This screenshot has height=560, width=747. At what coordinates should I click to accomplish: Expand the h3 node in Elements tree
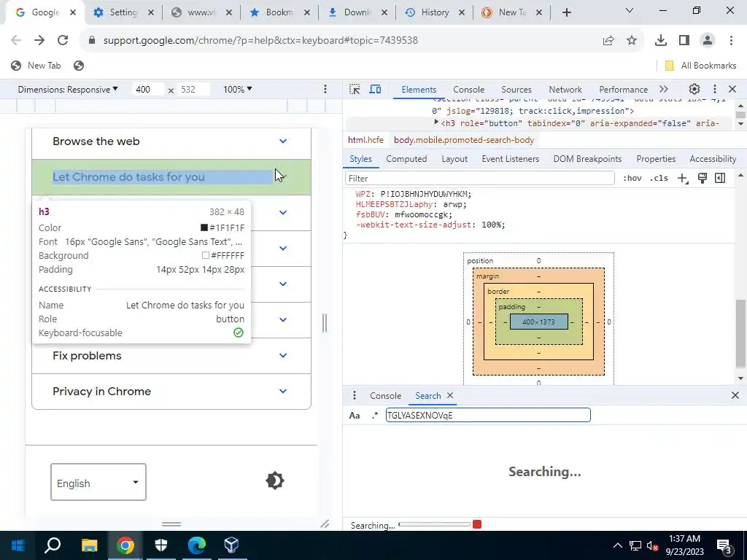tap(436, 122)
